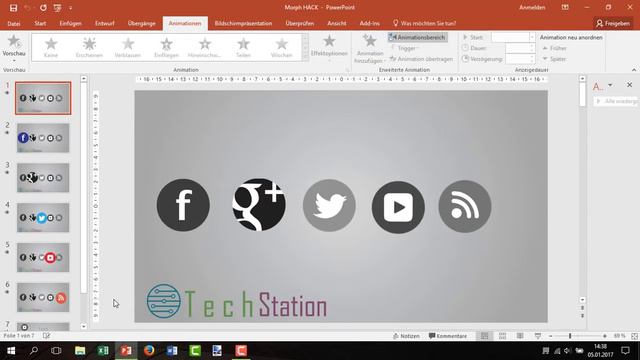This screenshot has width=640, height=360.
Task: Collapse the ribbon with the chevron
Action: pos(633,70)
